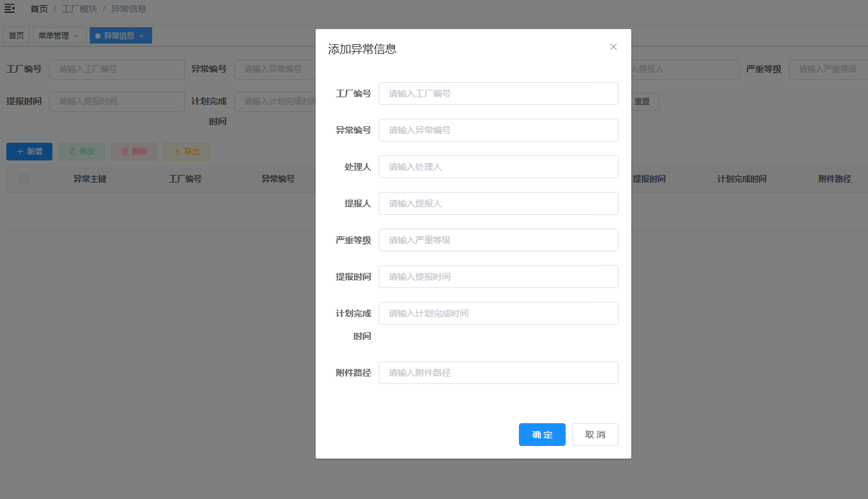Go to 首页 in the breadcrumb
Viewport: 868px width, 499px height.
[39, 9]
